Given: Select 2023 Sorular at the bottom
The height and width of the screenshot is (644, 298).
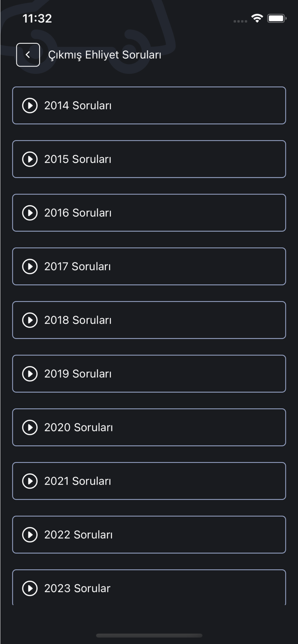Looking at the screenshot, I should click(x=149, y=588).
